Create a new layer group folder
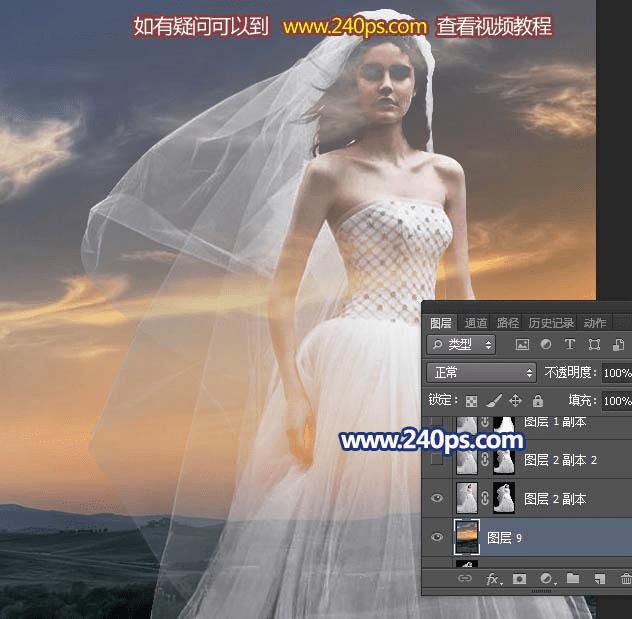The image size is (632, 619). 573,578
